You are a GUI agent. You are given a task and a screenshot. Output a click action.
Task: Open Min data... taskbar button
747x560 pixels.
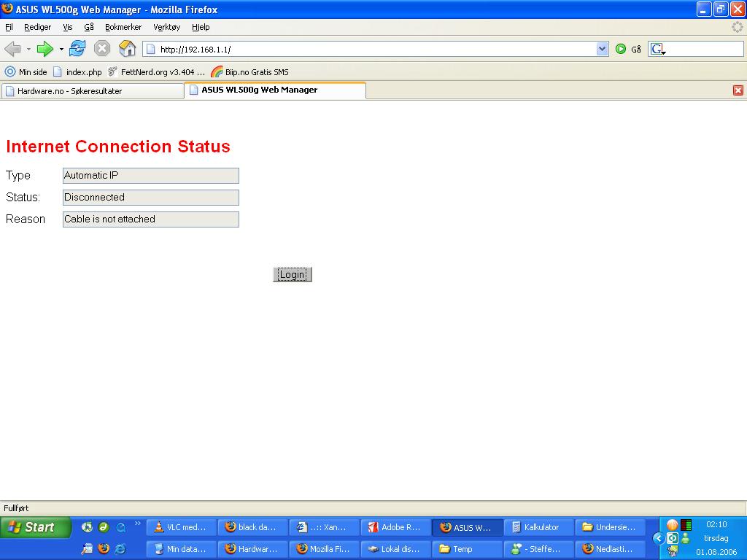coord(181,549)
